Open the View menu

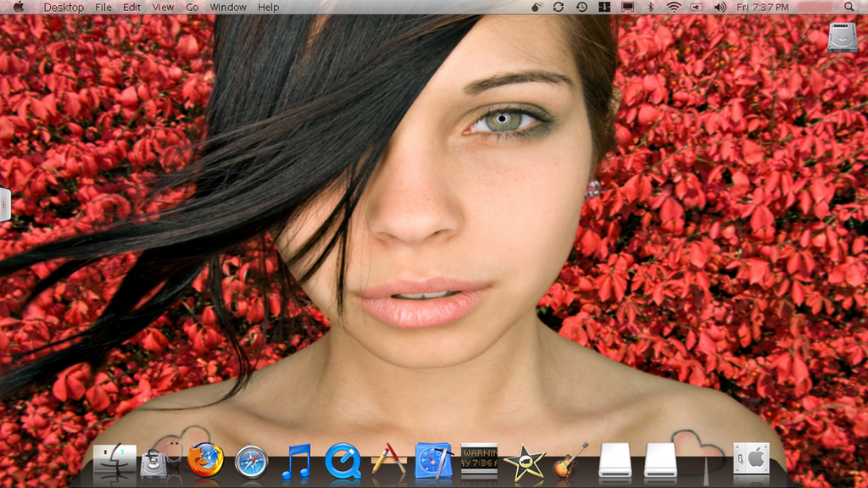click(163, 7)
